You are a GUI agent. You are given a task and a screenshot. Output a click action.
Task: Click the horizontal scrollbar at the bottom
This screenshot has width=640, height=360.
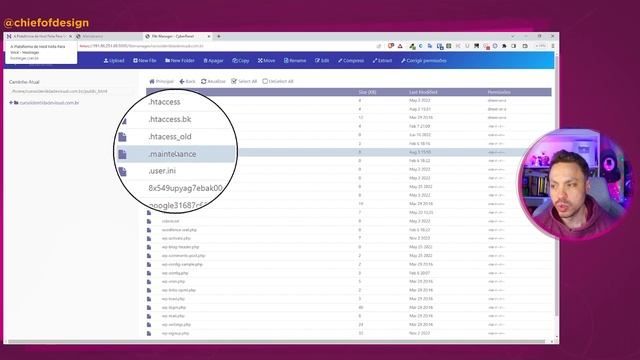point(276,342)
